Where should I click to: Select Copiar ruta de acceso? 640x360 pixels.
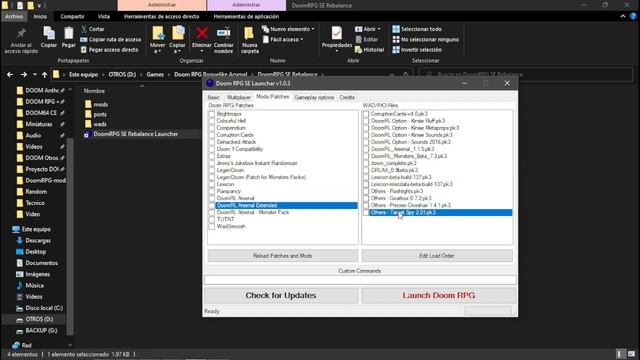tap(111, 40)
